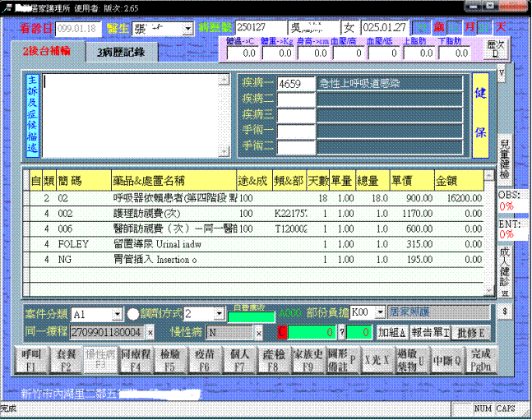Toggle the radio button beside 調劑方式
Viewport: 532px width, 420px height.
(133, 314)
